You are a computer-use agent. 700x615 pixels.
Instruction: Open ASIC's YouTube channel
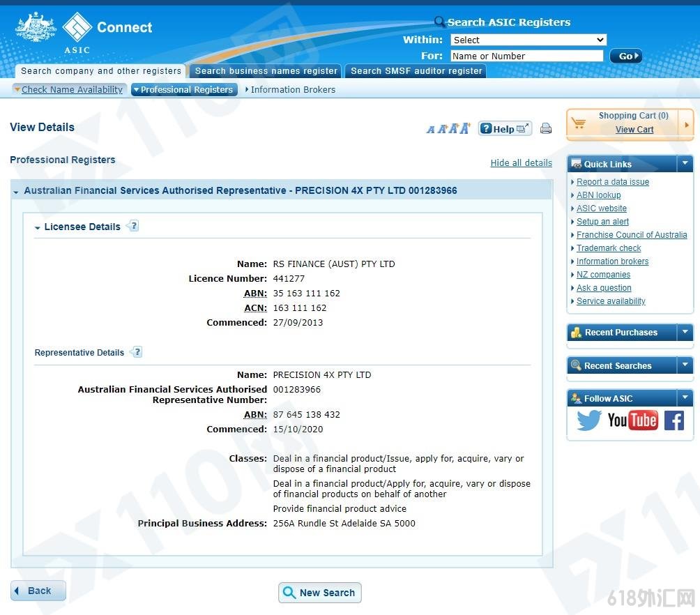click(x=632, y=420)
